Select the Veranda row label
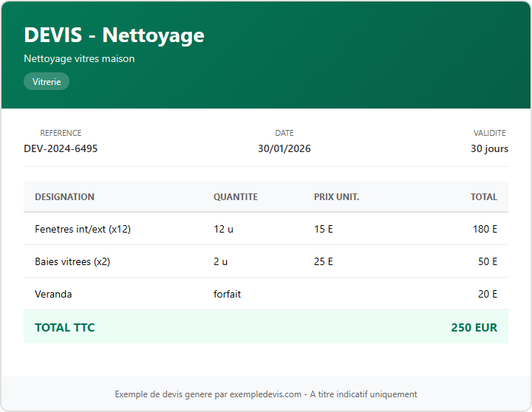This screenshot has height=412, width=532. pyautogui.click(x=53, y=294)
